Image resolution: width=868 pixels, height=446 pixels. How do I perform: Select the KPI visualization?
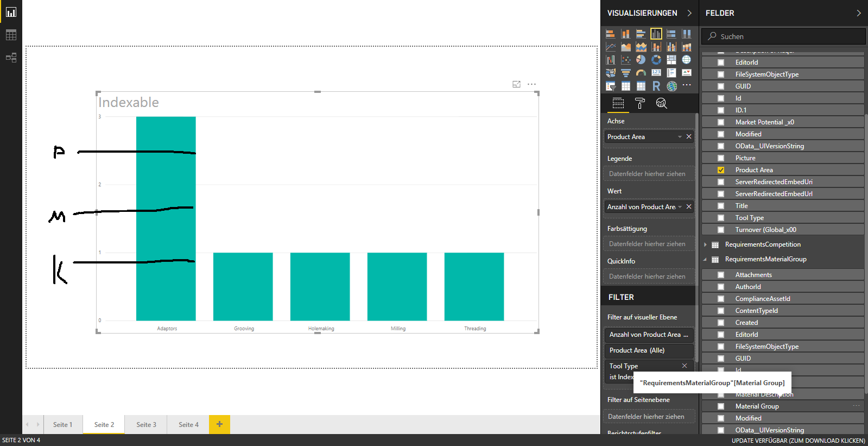(687, 73)
